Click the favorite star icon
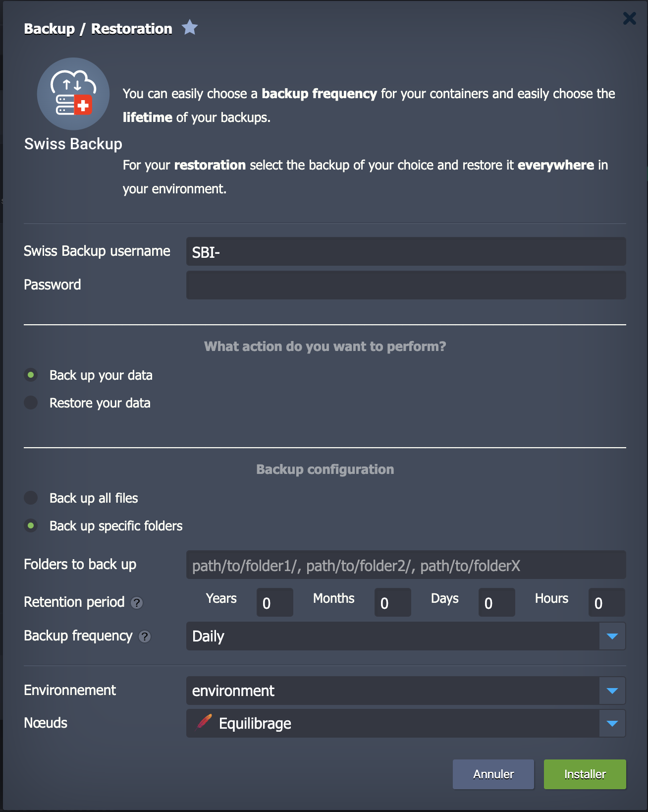The image size is (648, 812). click(190, 28)
